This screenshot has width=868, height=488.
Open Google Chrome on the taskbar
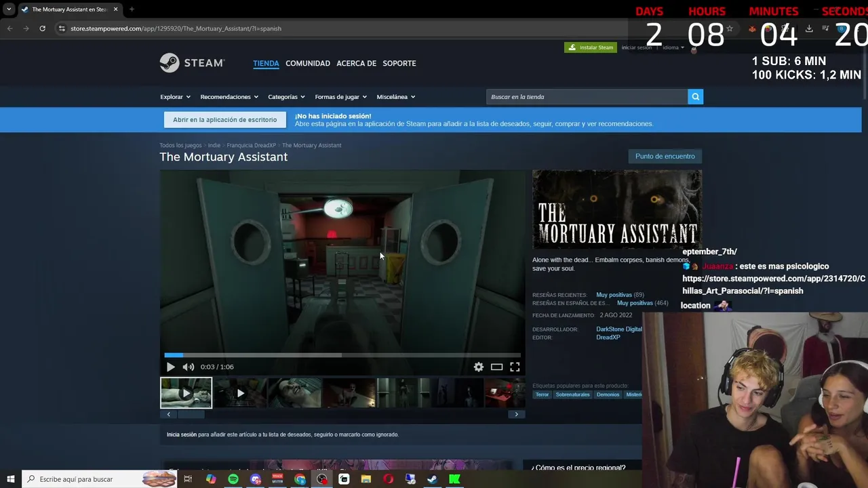pos(300,479)
